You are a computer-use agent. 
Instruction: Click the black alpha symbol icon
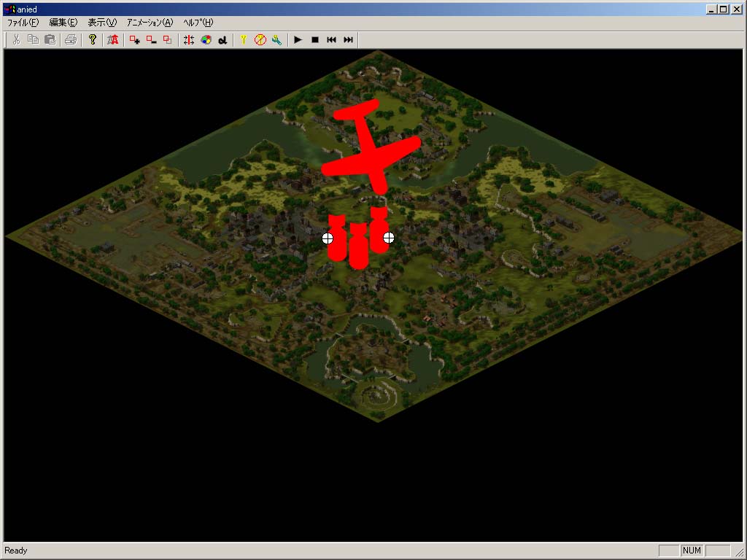click(222, 39)
